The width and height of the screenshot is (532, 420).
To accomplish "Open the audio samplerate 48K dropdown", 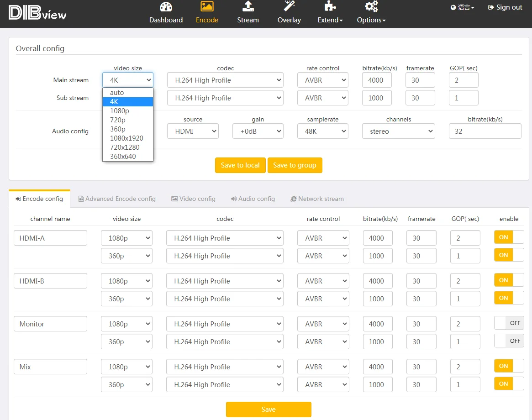I will 323,131.
